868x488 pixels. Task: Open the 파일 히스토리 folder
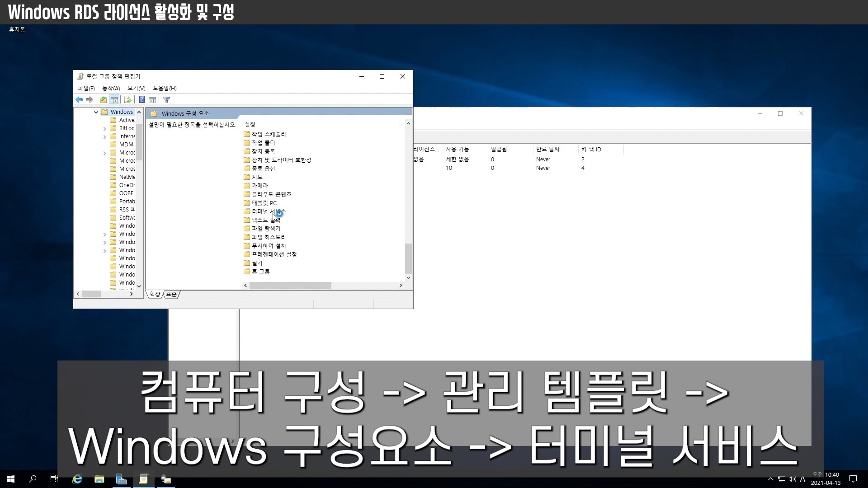tap(264, 237)
